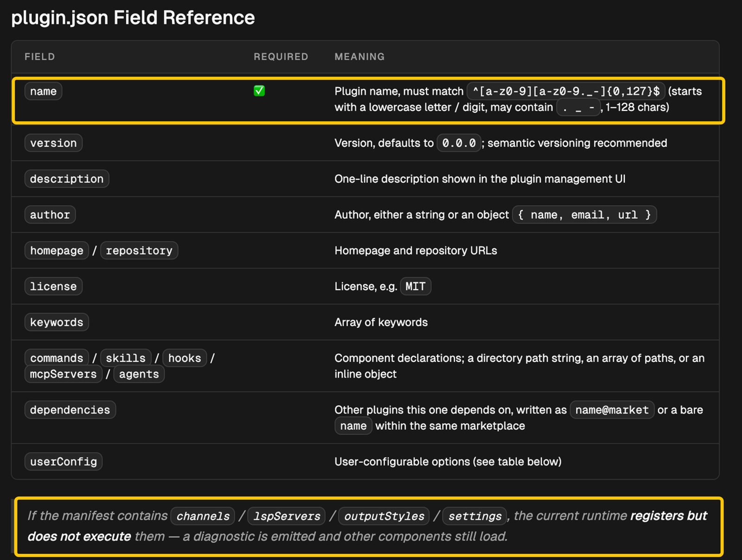Click the '{ name, email, url }' code
The image size is (742, 560).
[x=584, y=215]
